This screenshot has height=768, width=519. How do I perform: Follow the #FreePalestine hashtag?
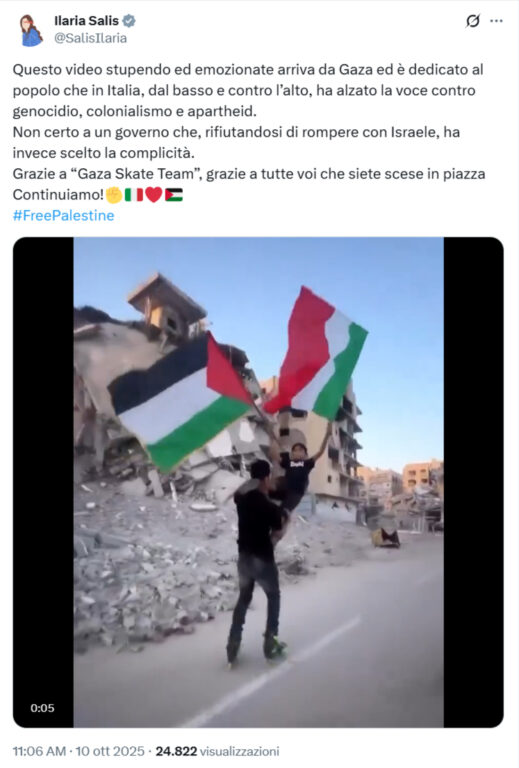[64, 216]
